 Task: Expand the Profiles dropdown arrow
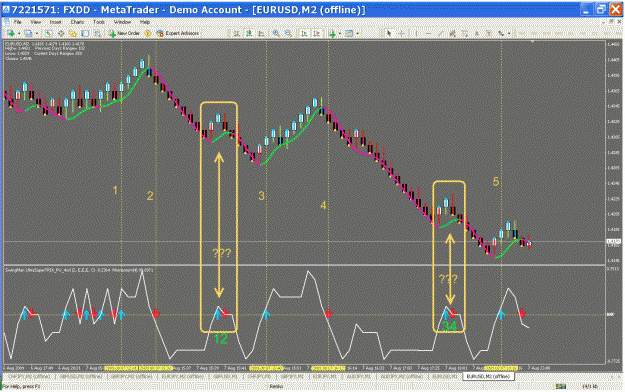(x=37, y=33)
